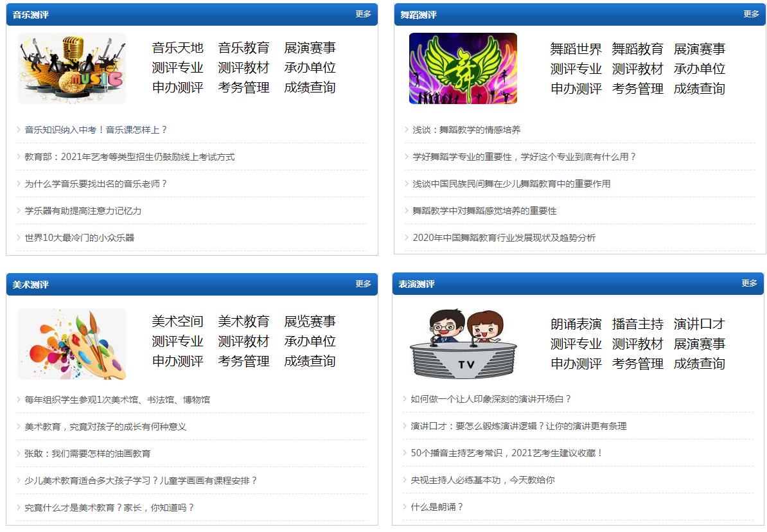Click the TV hosts cartoon image
Image resolution: width=767 pixels, height=532 pixels.
click(461, 344)
